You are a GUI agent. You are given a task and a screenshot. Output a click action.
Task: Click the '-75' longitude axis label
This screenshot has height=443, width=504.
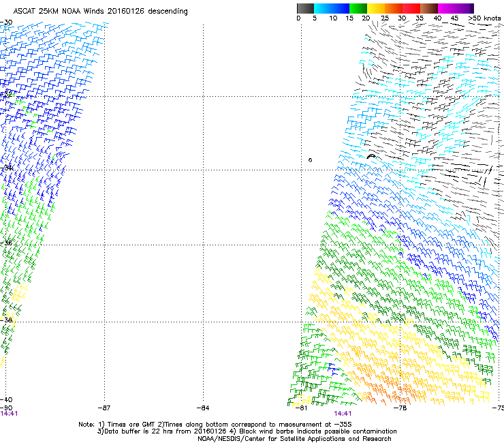(499, 408)
